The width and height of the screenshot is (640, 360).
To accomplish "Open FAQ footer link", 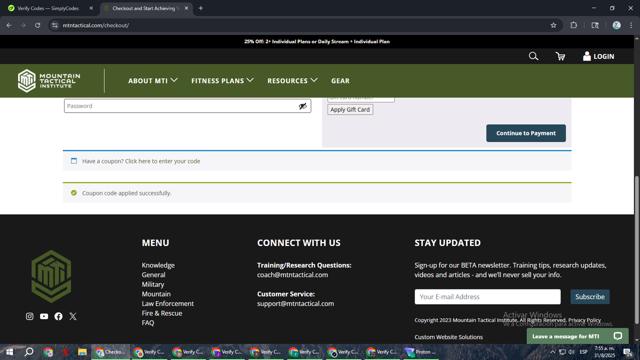I will (x=148, y=323).
